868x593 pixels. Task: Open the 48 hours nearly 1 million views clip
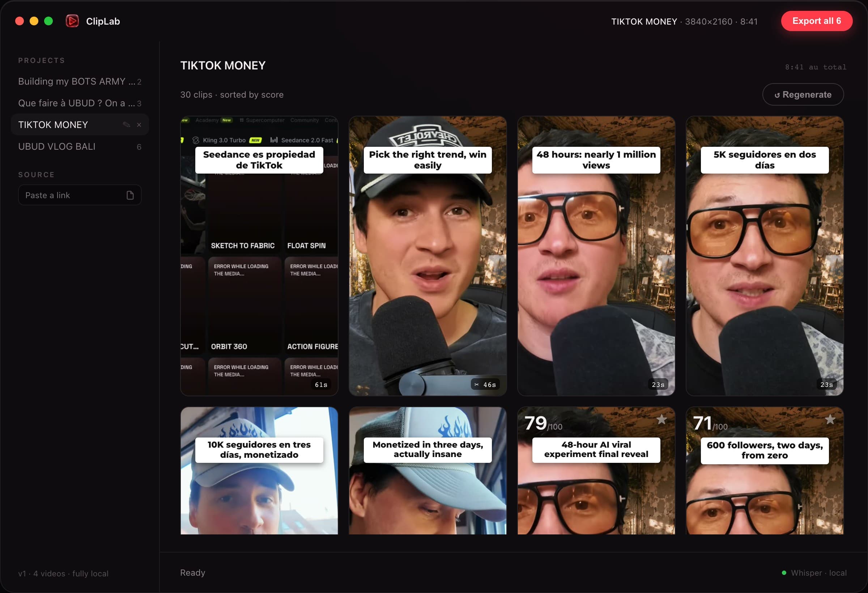[596, 256]
